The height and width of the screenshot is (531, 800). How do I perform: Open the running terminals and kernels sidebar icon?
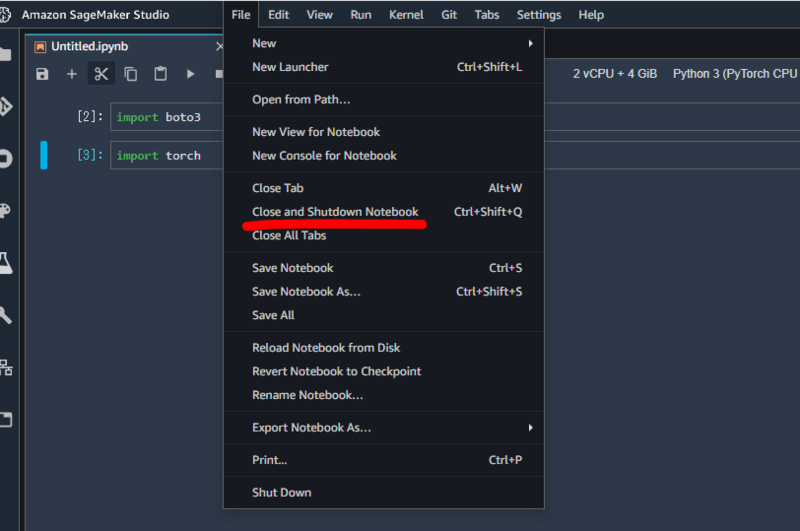pyautogui.click(x=6, y=158)
